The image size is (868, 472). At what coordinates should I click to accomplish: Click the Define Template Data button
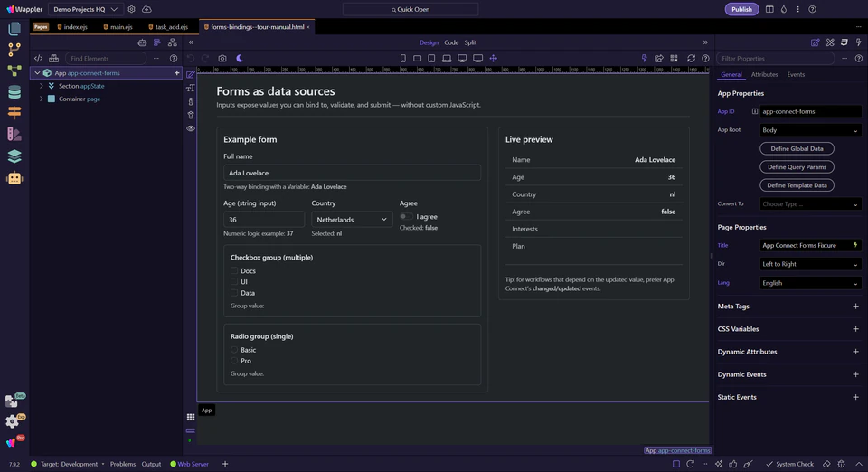tap(797, 185)
